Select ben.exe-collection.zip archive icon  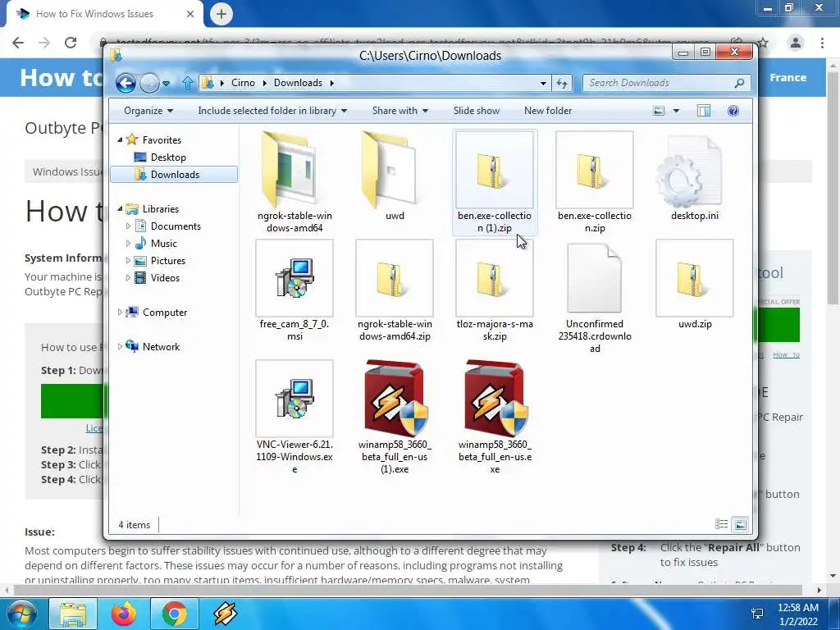(594, 170)
